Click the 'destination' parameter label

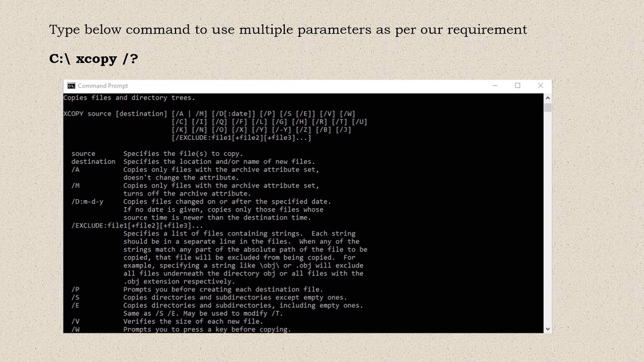(94, 162)
